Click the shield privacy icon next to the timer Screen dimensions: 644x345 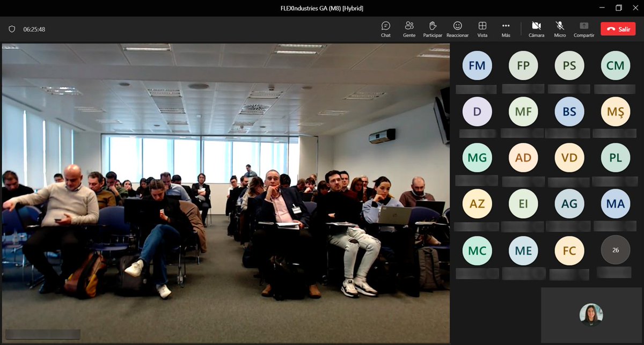coord(11,28)
